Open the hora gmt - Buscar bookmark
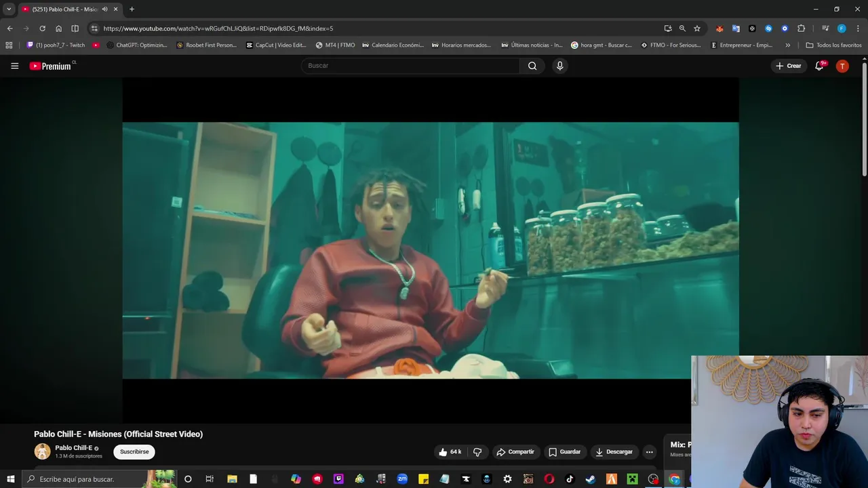The width and height of the screenshot is (868, 488). [601, 45]
